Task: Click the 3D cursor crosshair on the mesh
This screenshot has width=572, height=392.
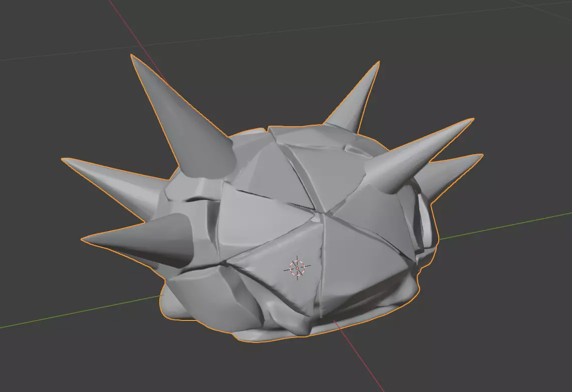Action: point(298,268)
